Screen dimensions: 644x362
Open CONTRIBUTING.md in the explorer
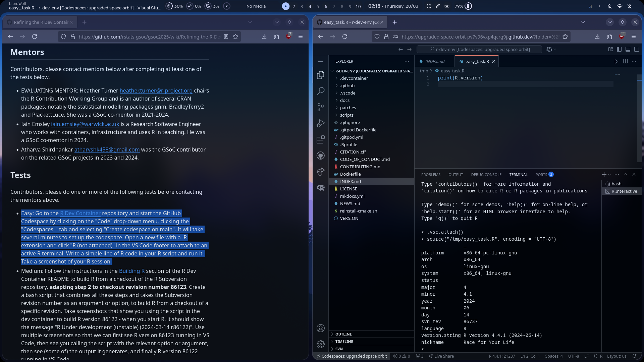372,167
